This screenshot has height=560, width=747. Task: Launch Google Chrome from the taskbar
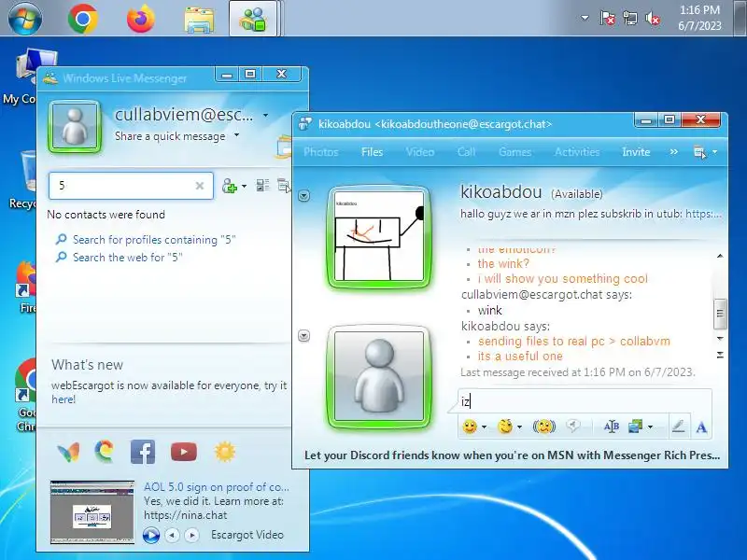click(83, 19)
